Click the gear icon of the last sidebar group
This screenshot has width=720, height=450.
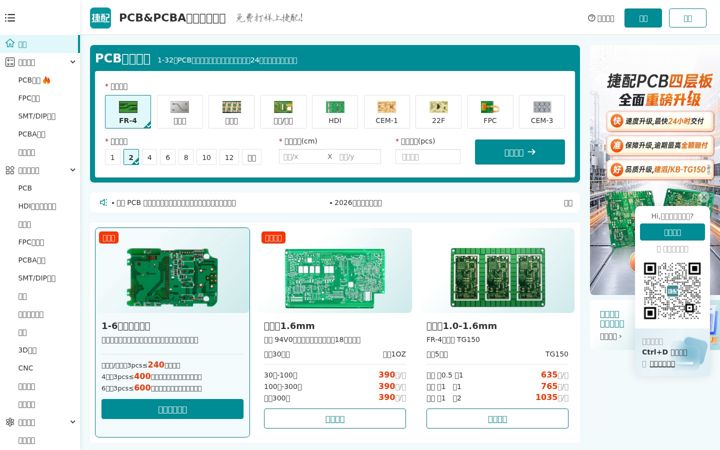tap(10, 422)
